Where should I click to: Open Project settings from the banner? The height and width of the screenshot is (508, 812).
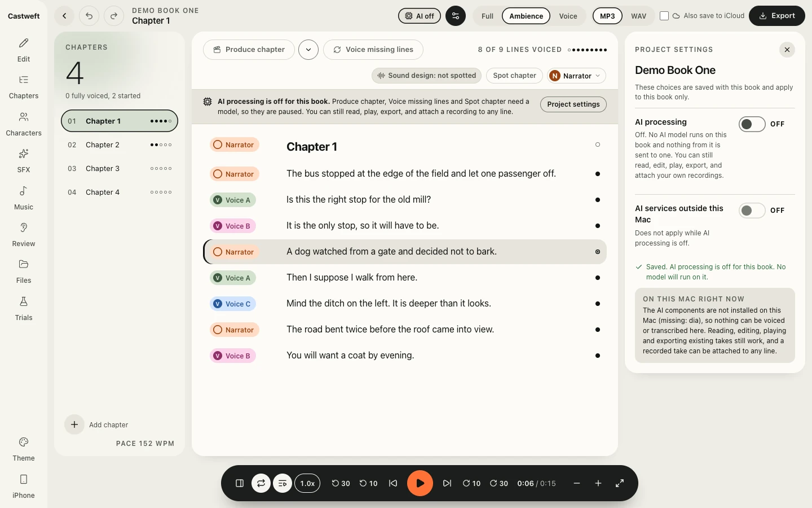click(x=573, y=104)
